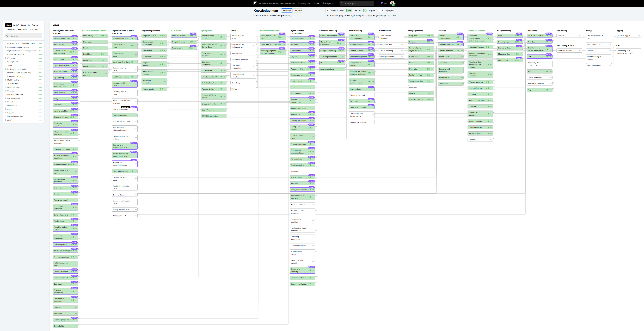This screenshot has width=644, height=331.
Task: Open three-dot menu on Defining classes card
Action: (314, 39)
